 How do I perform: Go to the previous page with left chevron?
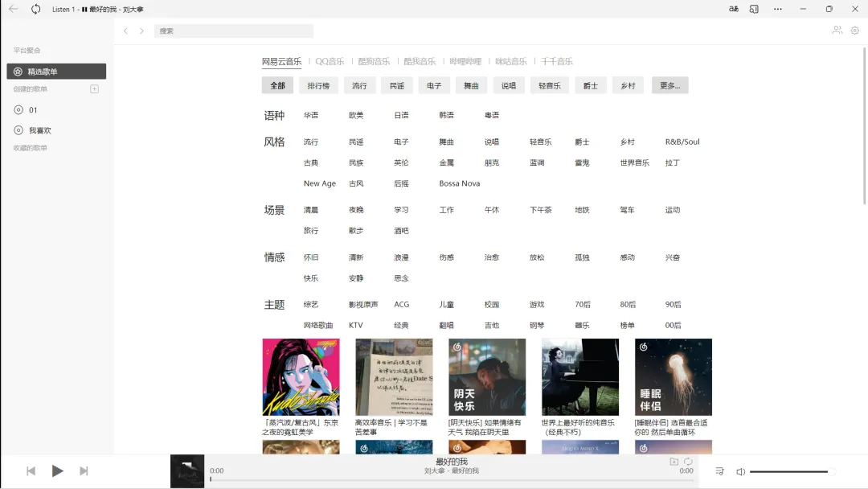(125, 31)
